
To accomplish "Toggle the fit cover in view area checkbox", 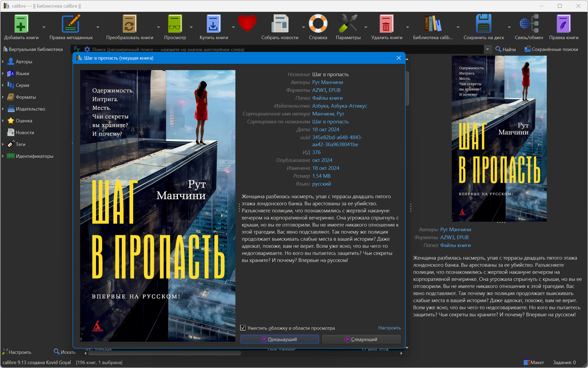I will pyautogui.click(x=243, y=328).
